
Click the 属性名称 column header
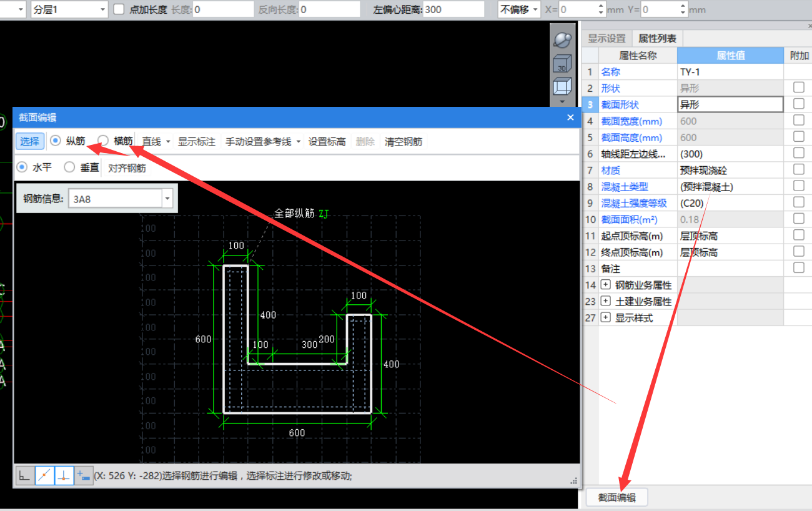point(638,55)
